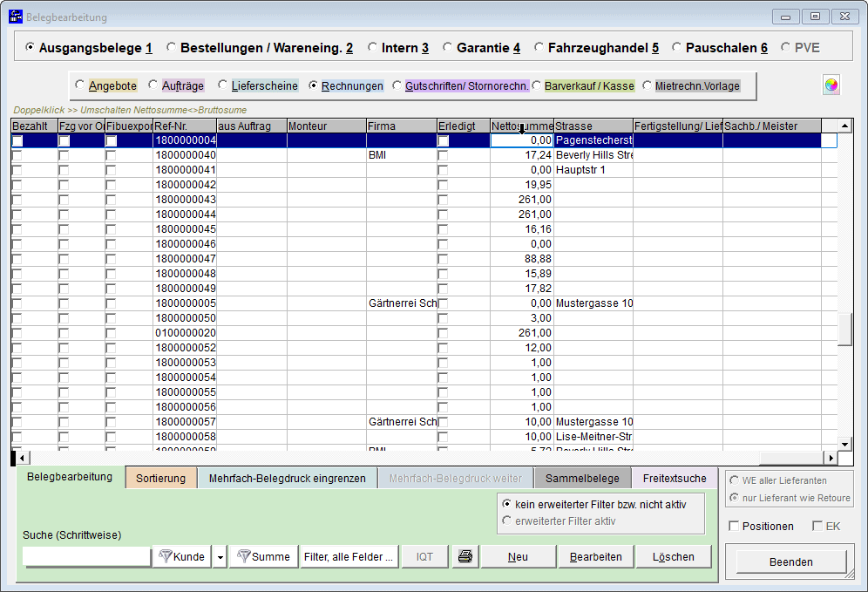This screenshot has height=592, width=868.
Task: Click into the Suche (Schrittweise) field
Action: coord(86,556)
